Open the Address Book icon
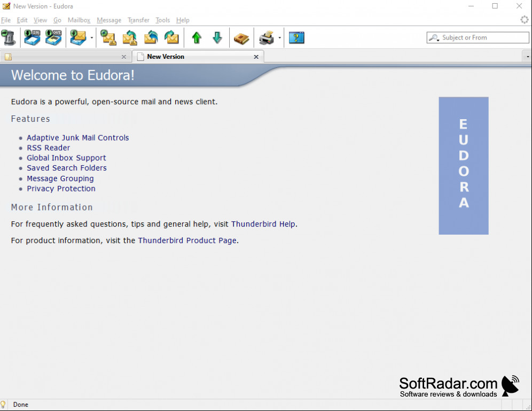This screenshot has width=532, height=411. 241,38
